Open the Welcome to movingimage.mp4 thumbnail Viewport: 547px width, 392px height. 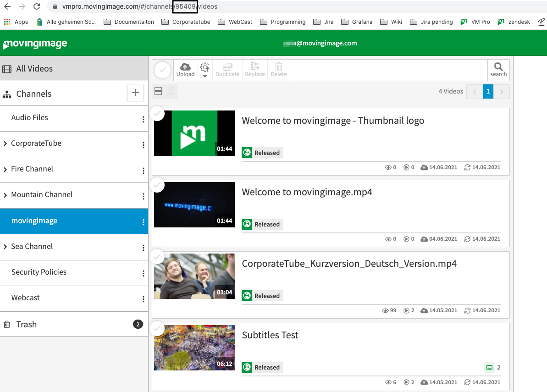point(194,205)
